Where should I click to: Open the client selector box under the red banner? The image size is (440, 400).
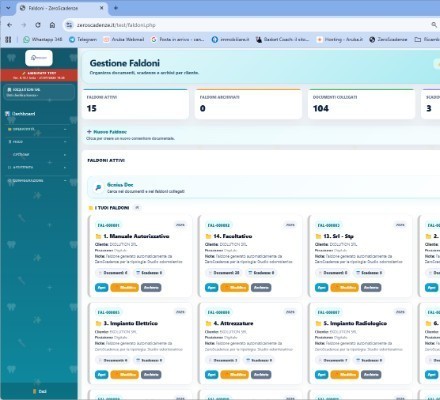click(x=39, y=92)
